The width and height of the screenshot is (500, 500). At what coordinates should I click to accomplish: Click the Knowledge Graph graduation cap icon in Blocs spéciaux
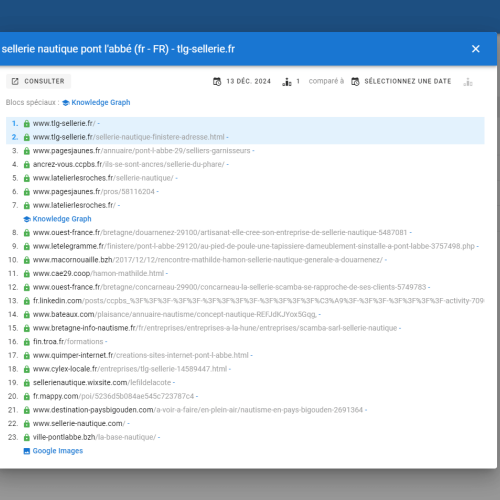[x=66, y=103]
